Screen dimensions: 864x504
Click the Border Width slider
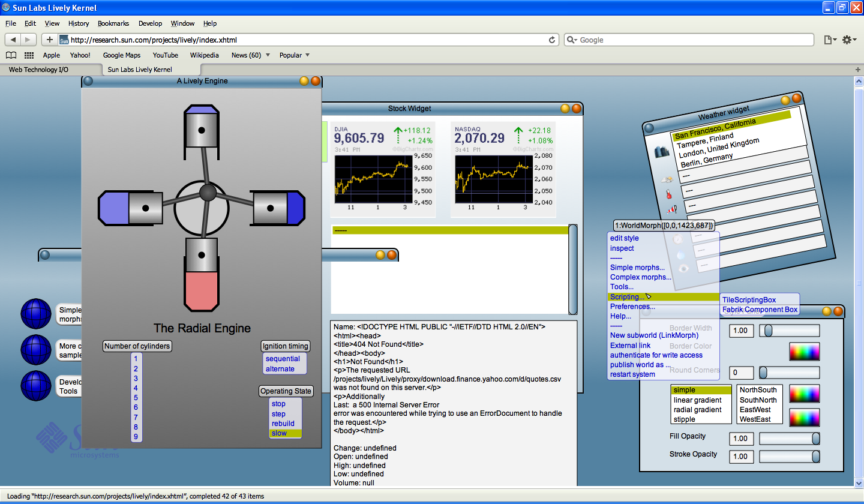(x=790, y=331)
